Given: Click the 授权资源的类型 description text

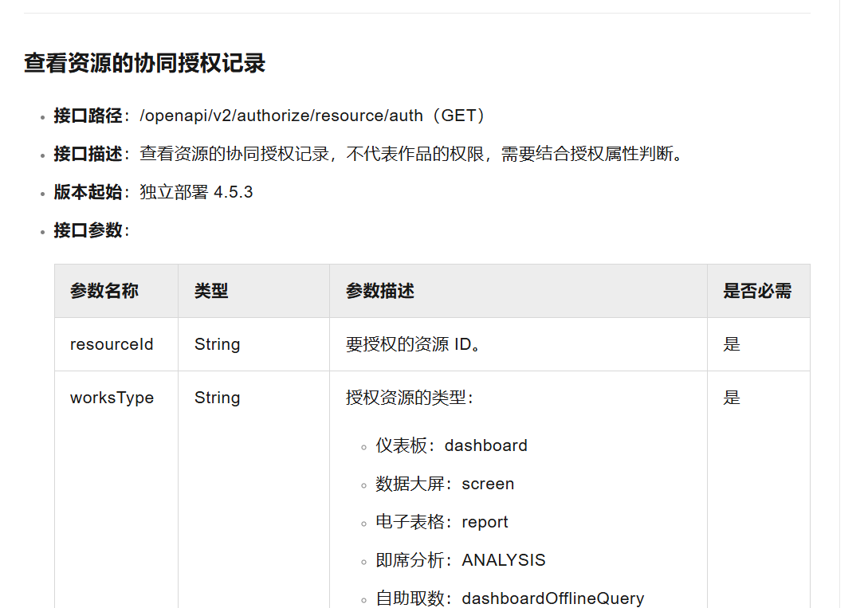Looking at the screenshot, I should (x=410, y=398).
